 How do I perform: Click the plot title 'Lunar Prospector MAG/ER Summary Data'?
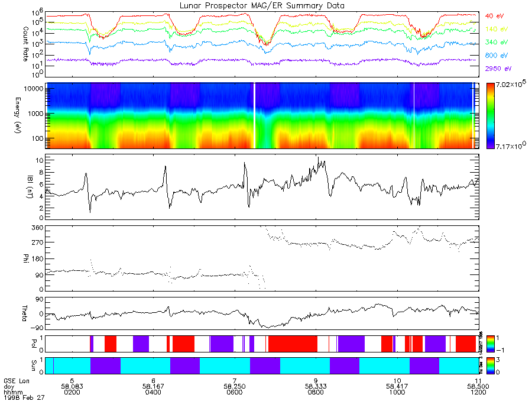pyautogui.click(x=262, y=6)
